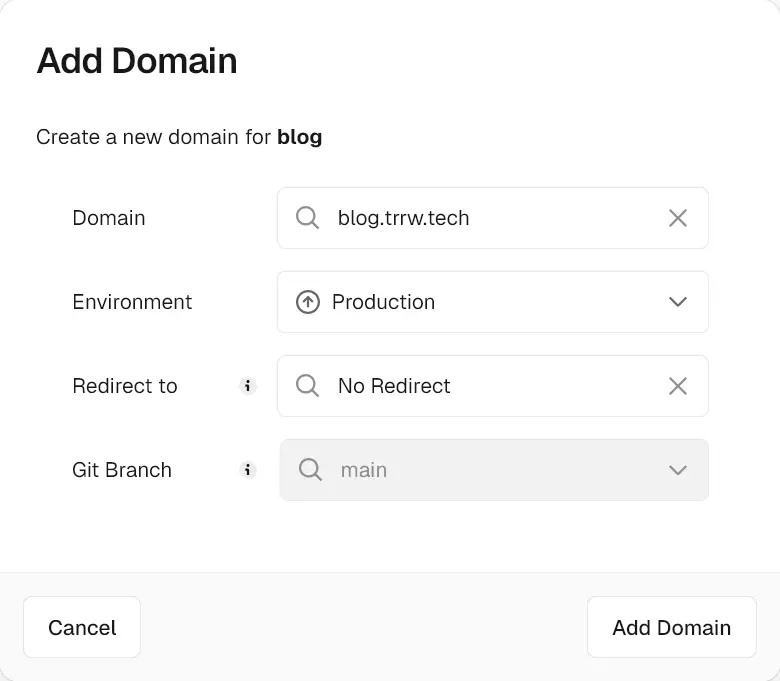Click the Redirect to field label

125,386
